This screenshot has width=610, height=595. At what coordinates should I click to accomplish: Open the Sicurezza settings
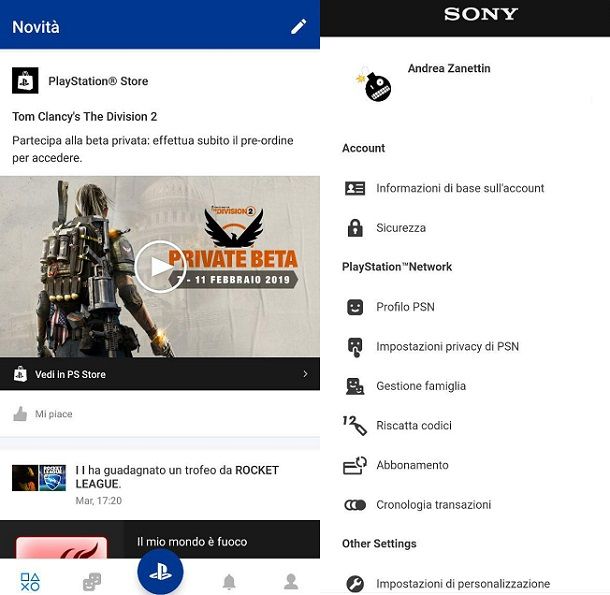(x=401, y=228)
